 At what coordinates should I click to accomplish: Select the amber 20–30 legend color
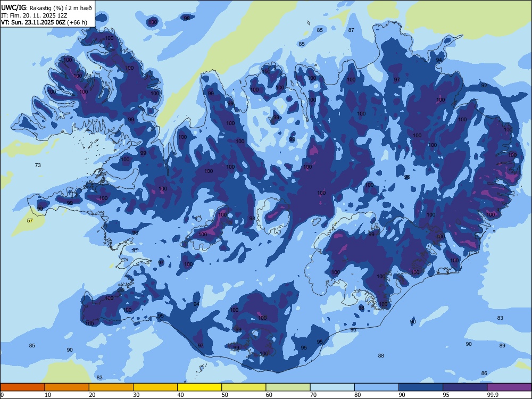pos(111,387)
